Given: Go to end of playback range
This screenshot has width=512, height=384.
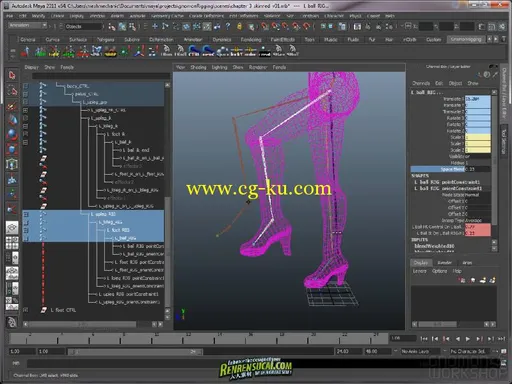Looking at the screenshot, I should point(501,339).
